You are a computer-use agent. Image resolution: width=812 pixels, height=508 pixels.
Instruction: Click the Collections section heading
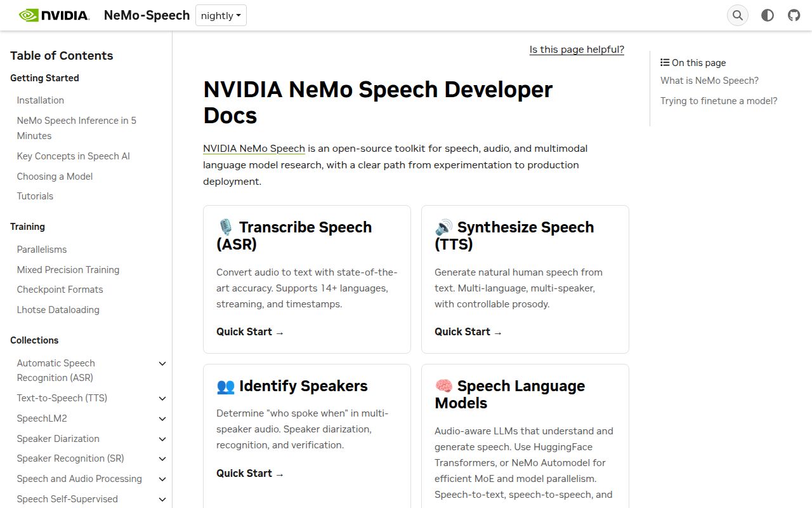coord(34,340)
